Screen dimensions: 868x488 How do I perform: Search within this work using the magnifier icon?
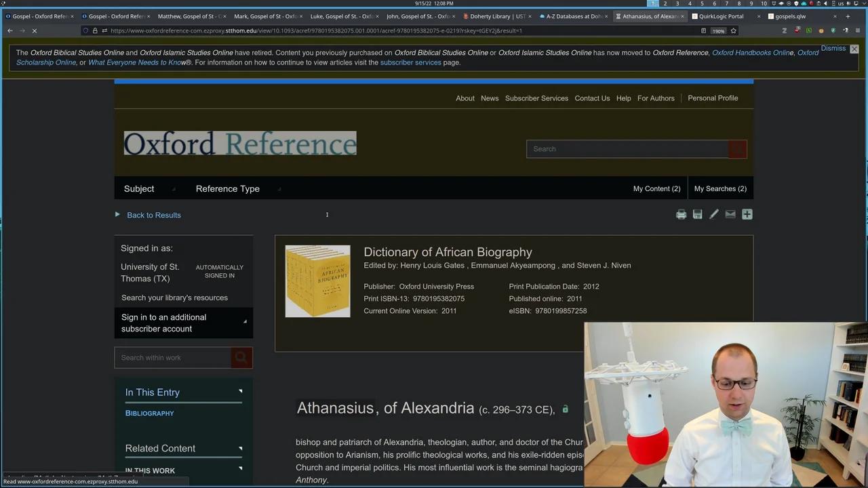[x=241, y=357]
